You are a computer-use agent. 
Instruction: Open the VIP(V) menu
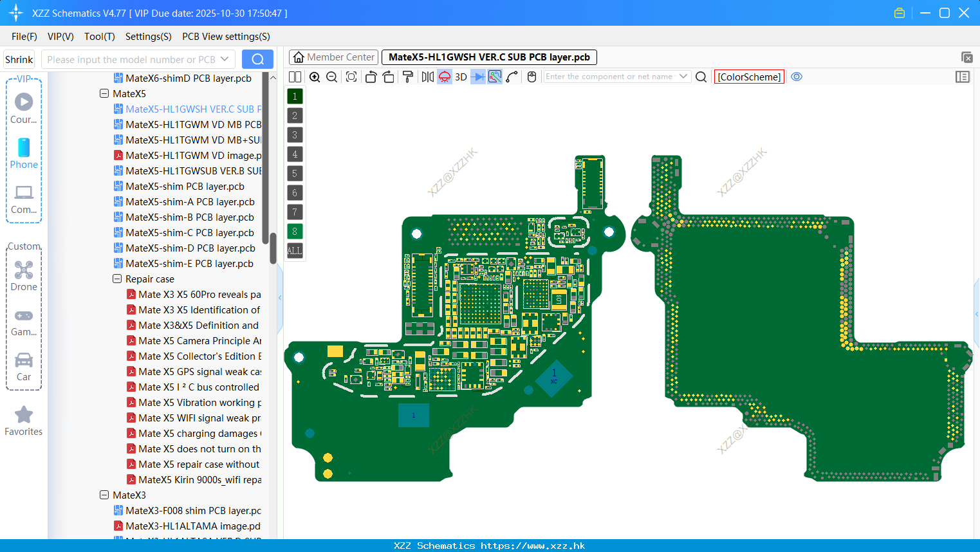click(60, 37)
